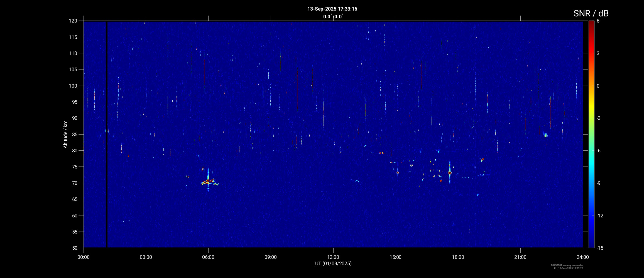
Task: Click the 00:00 time tick label
Action: point(84,257)
